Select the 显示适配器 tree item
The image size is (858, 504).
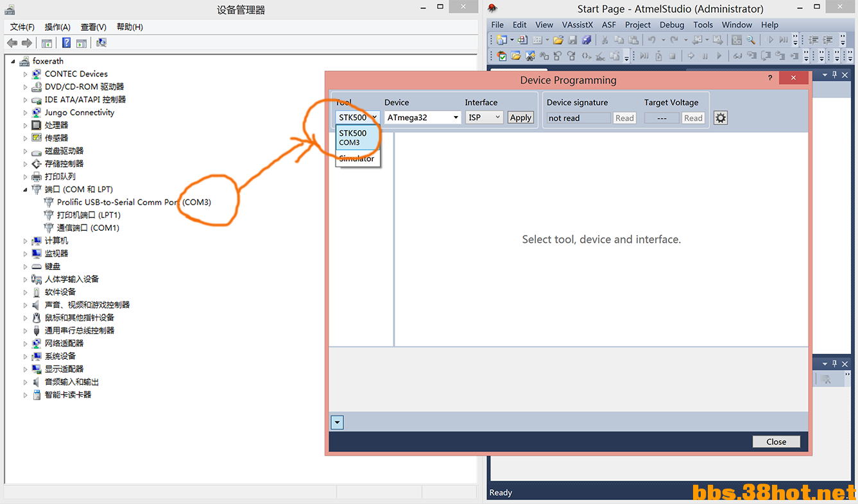64,369
